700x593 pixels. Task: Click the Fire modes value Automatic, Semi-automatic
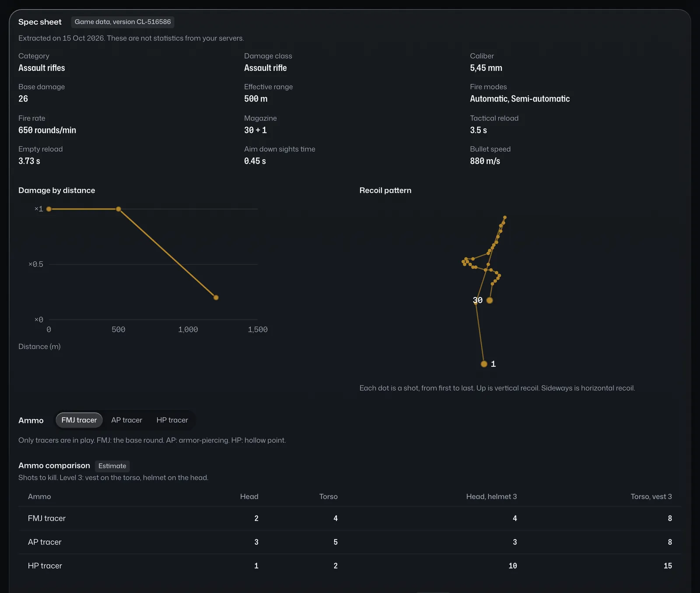(520, 99)
